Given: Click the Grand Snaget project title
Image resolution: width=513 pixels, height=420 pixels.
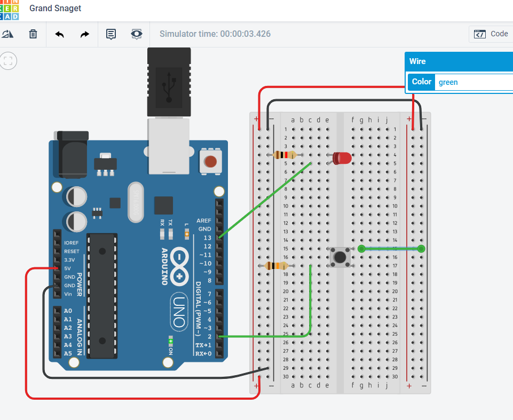Looking at the screenshot, I should pyautogui.click(x=55, y=9).
